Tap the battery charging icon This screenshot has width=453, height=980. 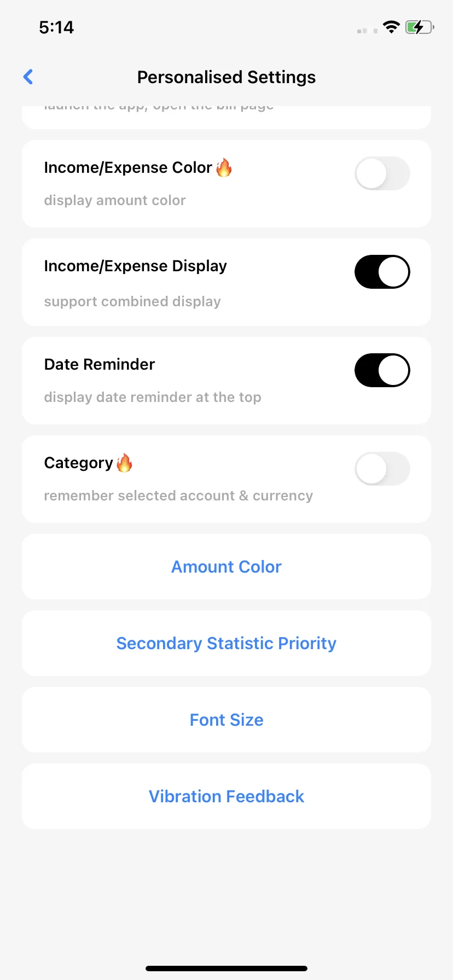(x=420, y=27)
